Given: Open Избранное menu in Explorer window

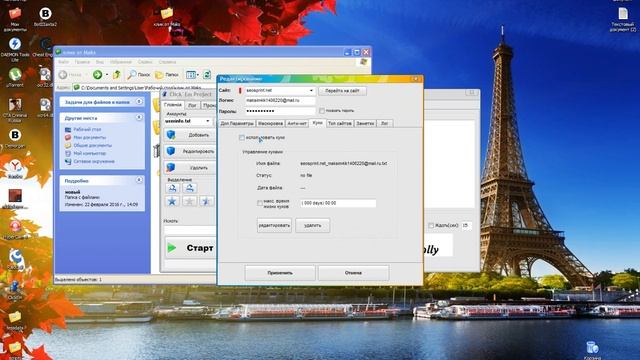Looking at the screenshot, I should 120,62.
